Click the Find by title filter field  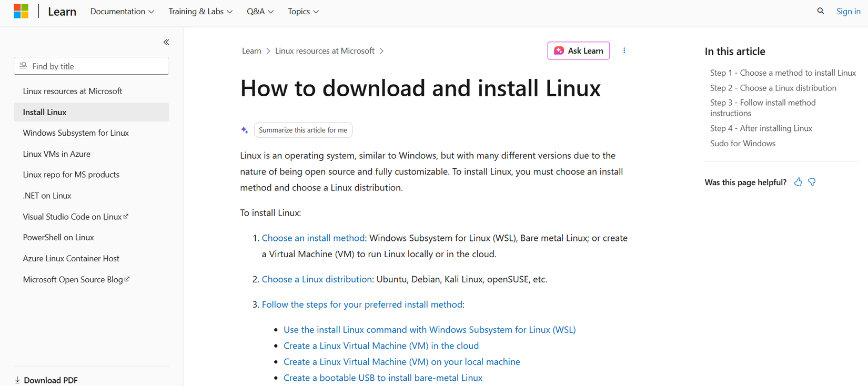(x=92, y=66)
